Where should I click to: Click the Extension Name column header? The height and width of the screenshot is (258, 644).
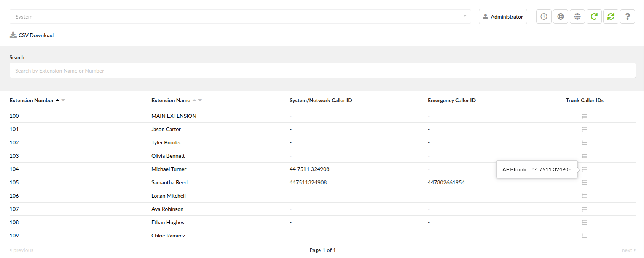(x=171, y=100)
